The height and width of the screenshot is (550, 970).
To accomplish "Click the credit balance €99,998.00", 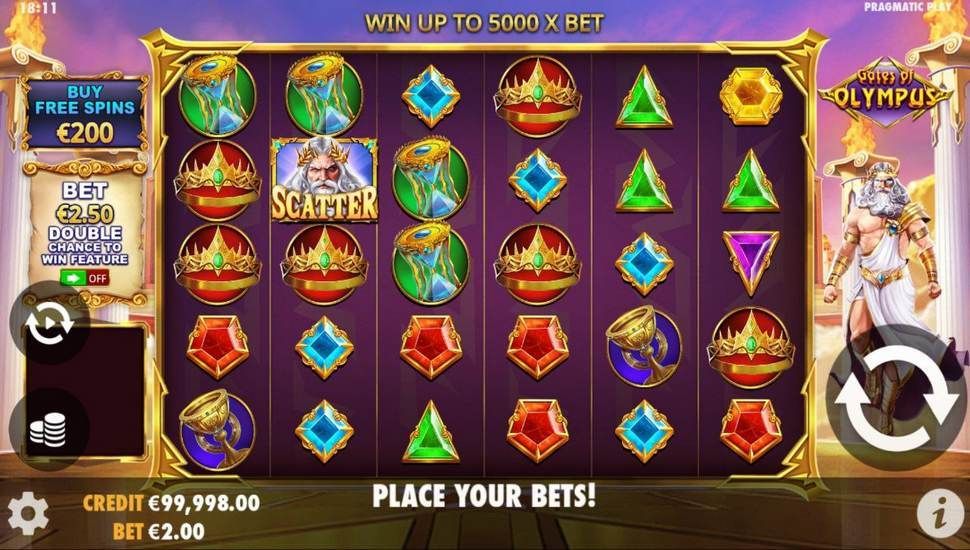I will click(171, 503).
